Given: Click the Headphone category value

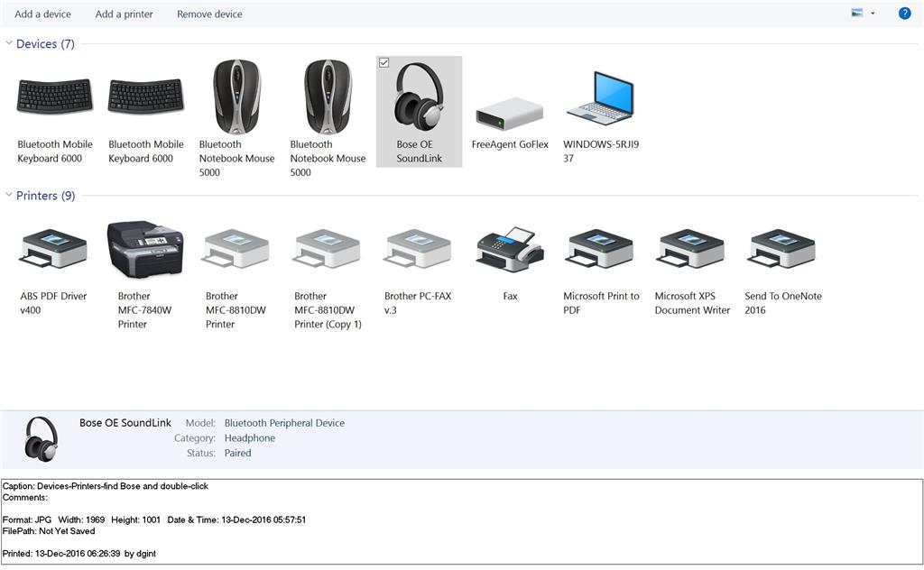Looking at the screenshot, I should tap(250, 438).
